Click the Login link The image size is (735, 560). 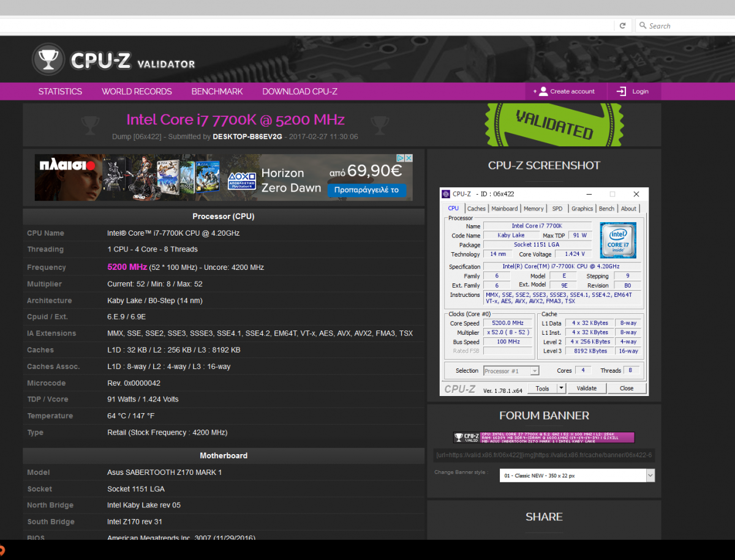640,91
